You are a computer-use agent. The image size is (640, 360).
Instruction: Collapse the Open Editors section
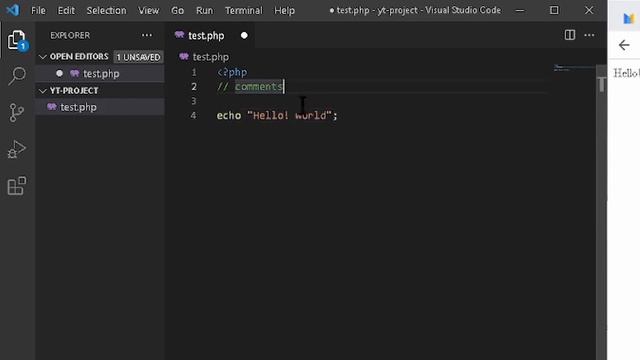point(42,57)
